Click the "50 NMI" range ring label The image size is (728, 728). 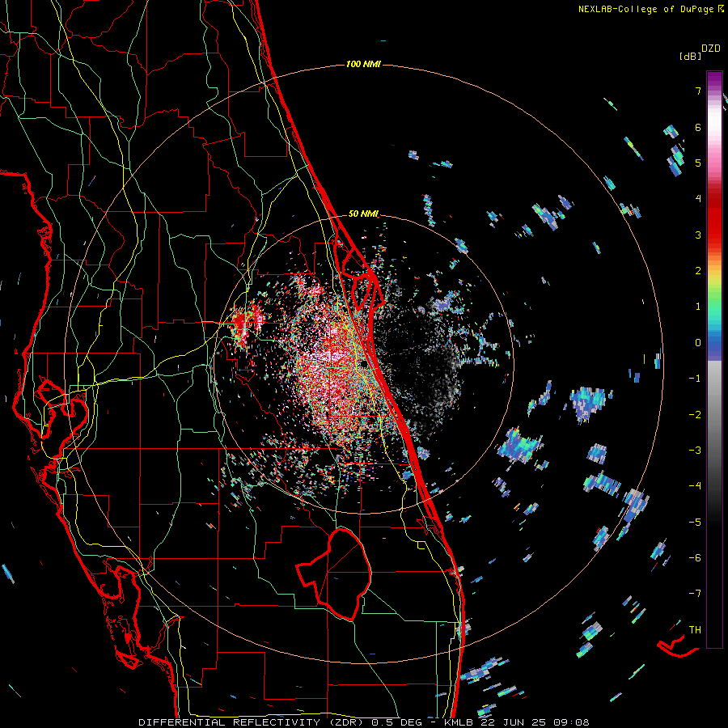363,214
